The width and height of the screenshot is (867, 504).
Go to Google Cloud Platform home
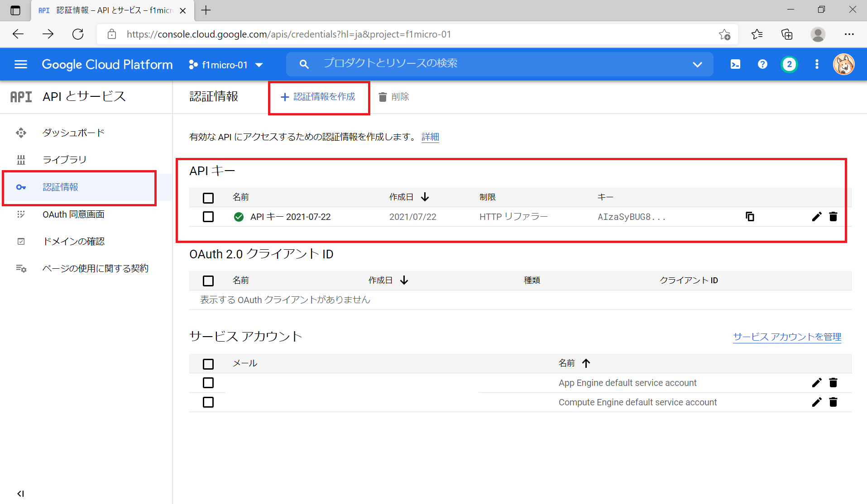(107, 64)
